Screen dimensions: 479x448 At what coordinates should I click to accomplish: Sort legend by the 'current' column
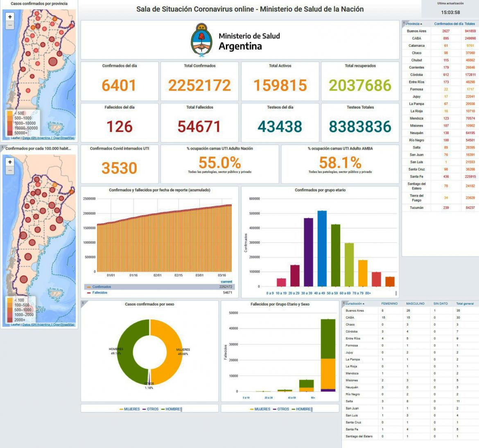[226, 281]
